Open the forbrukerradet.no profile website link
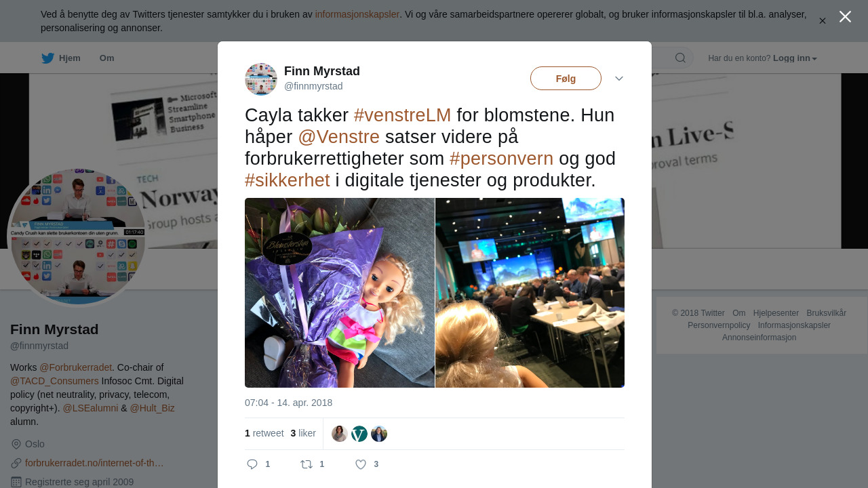 (x=94, y=463)
